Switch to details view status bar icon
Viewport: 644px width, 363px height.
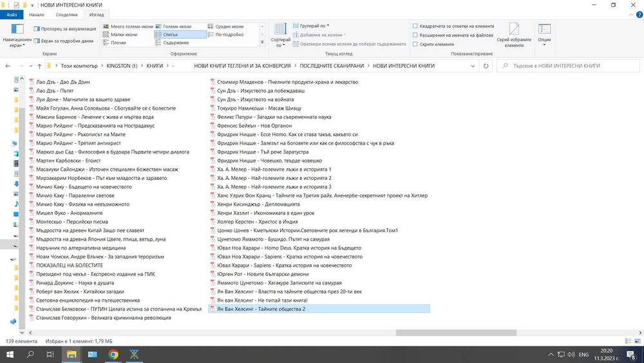(628, 341)
